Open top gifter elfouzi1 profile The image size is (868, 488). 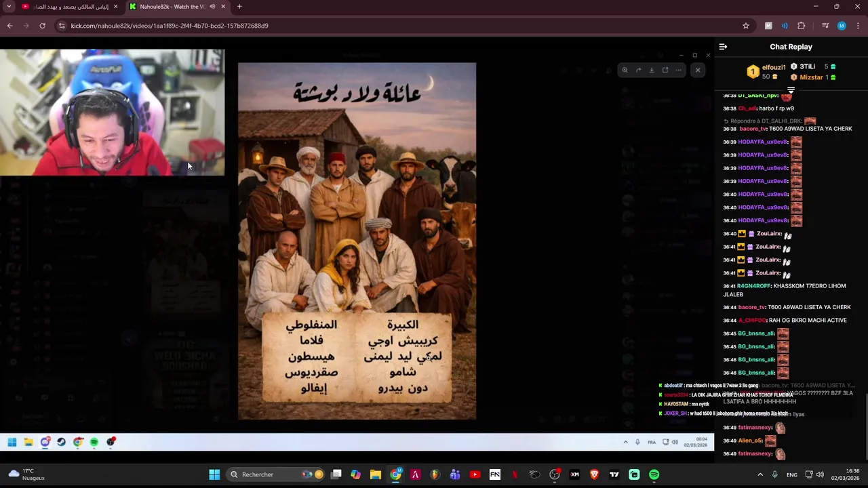pyautogui.click(x=773, y=67)
